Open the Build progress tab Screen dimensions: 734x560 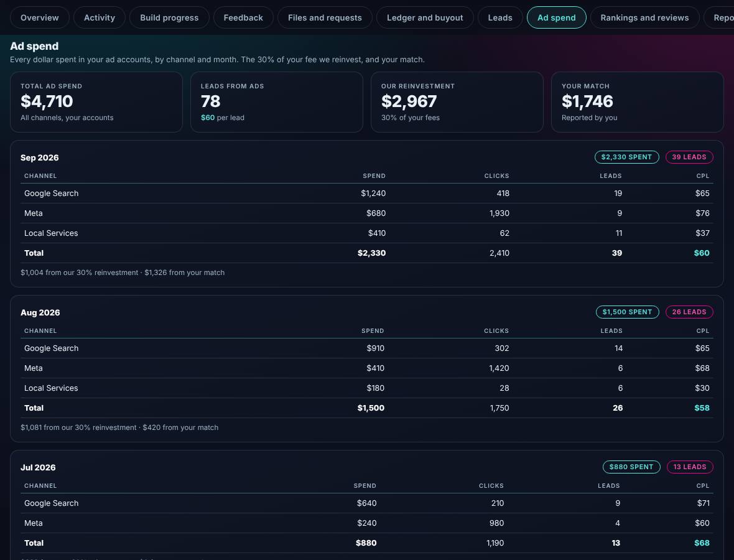tap(169, 18)
